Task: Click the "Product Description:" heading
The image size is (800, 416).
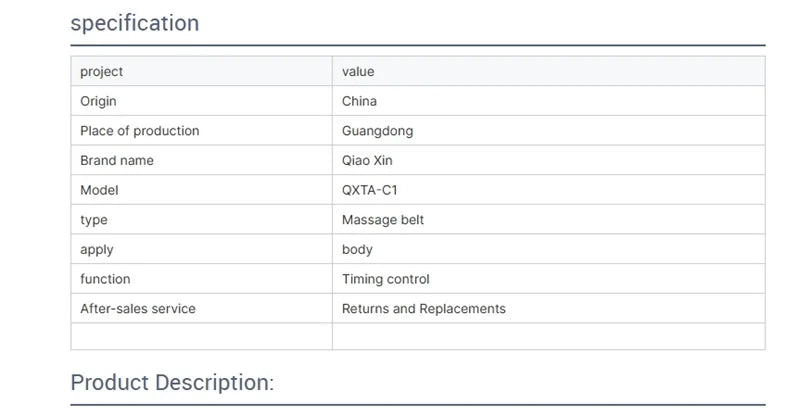Action: [x=172, y=382]
